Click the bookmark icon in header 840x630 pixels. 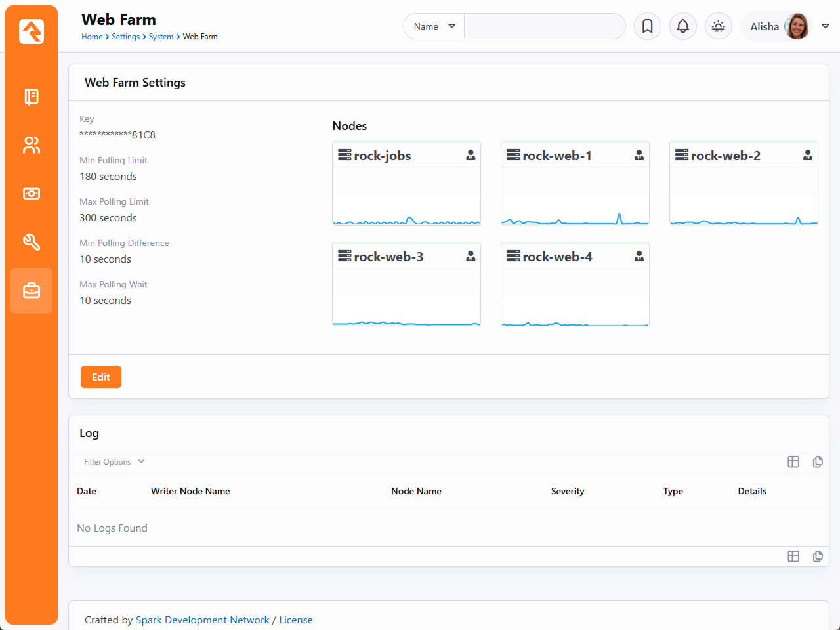coord(647,26)
